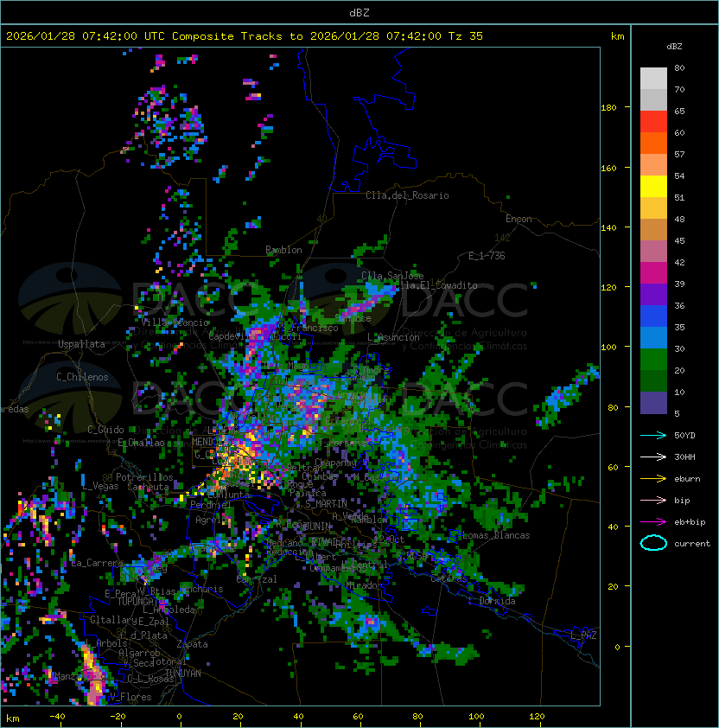The width and height of the screenshot is (719, 728).
Task: Click the pink bip arrow icon
Action: [653, 500]
